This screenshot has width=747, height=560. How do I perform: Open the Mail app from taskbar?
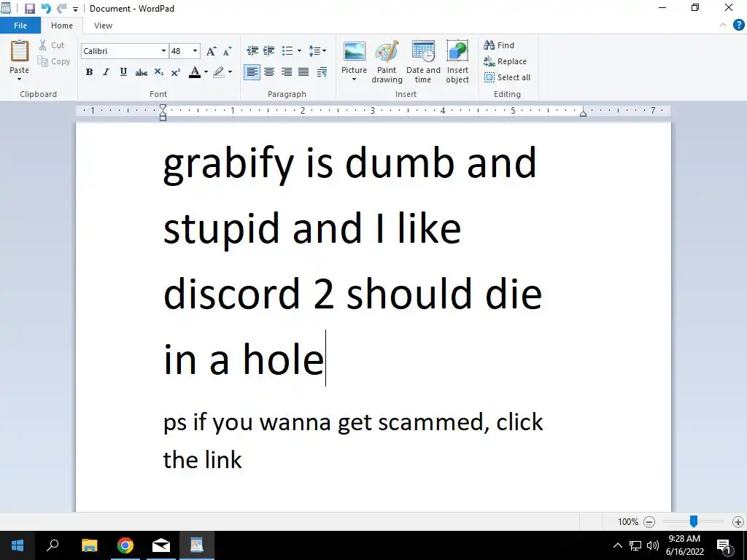pyautogui.click(x=161, y=545)
